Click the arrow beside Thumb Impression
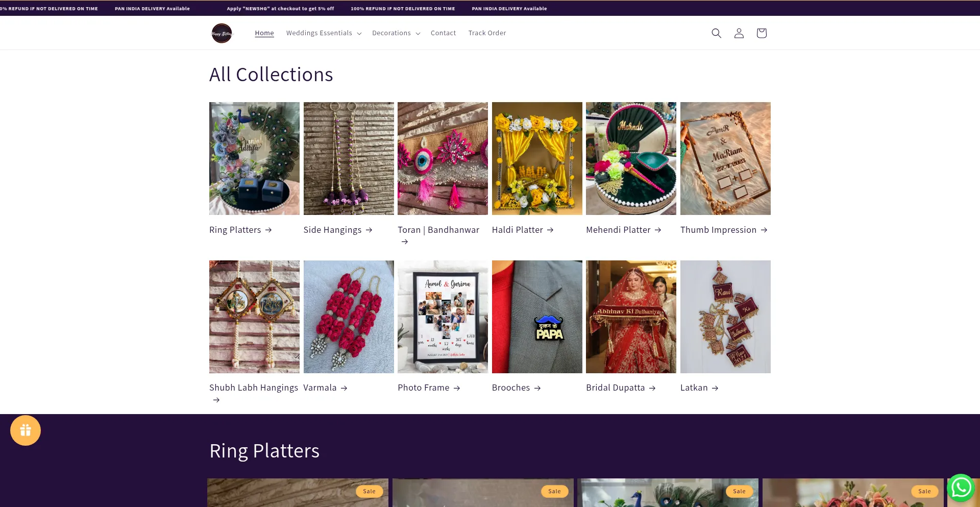Image resolution: width=980 pixels, height=507 pixels. coord(764,230)
